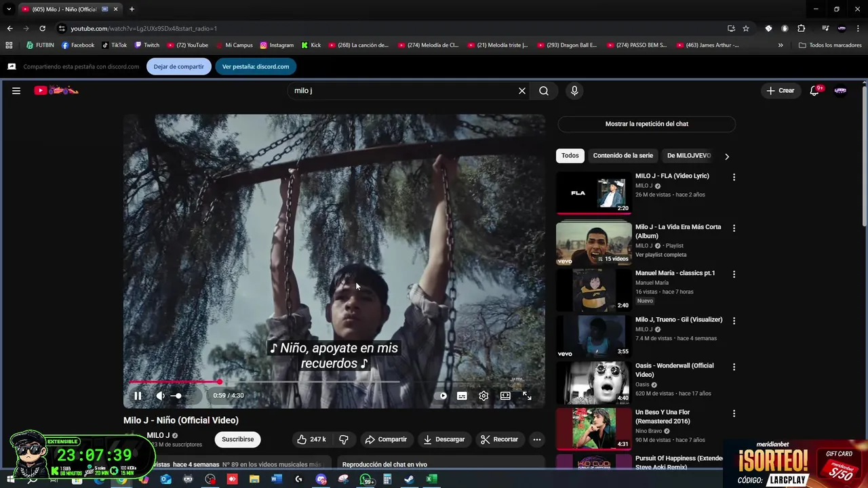Clip the video using Recortar
Image resolution: width=868 pixels, height=488 pixels.
[x=499, y=439]
